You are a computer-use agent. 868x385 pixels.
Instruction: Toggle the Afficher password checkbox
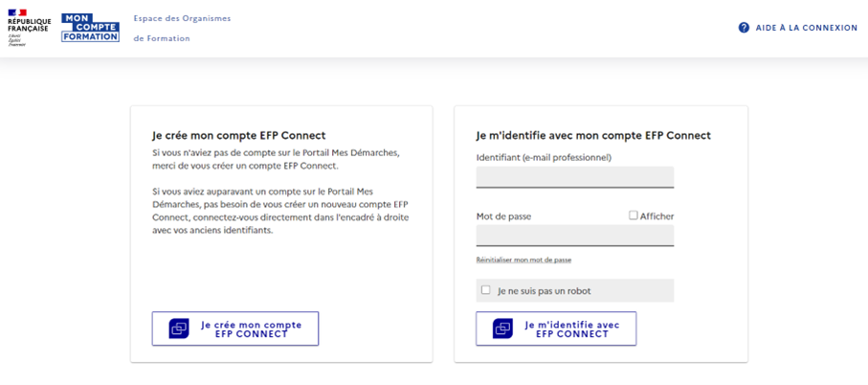[x=634, y=215]
